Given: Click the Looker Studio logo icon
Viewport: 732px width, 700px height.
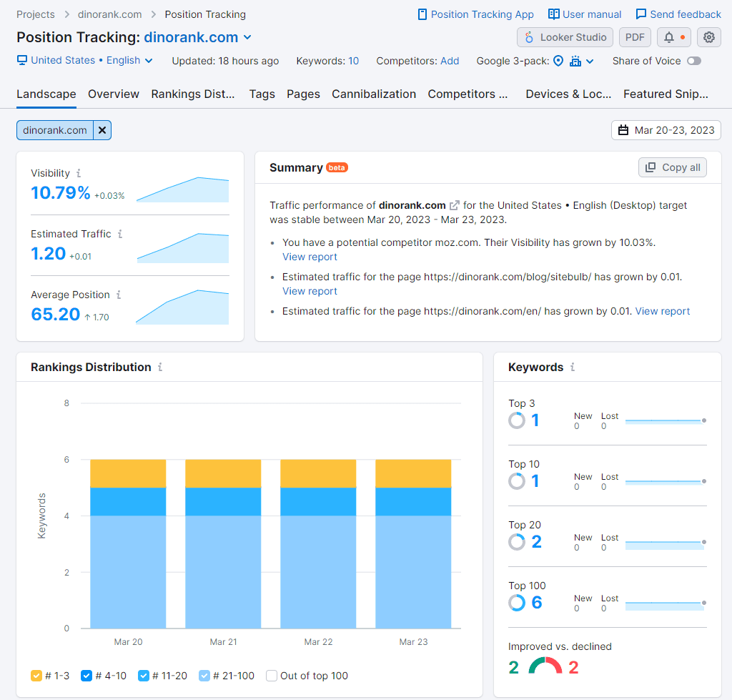Looking at the screenshot, I should pos(529,37).
